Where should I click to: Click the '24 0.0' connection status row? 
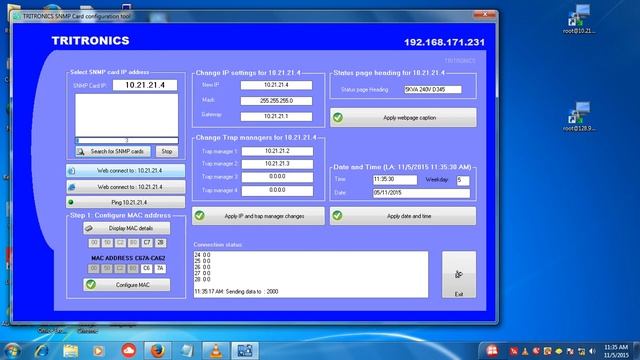(x=202, y=255)
